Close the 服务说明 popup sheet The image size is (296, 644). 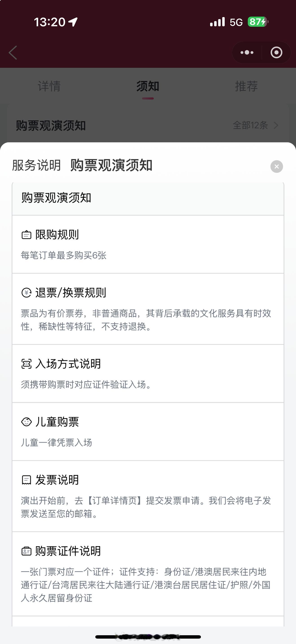click(x=276, y=166)
